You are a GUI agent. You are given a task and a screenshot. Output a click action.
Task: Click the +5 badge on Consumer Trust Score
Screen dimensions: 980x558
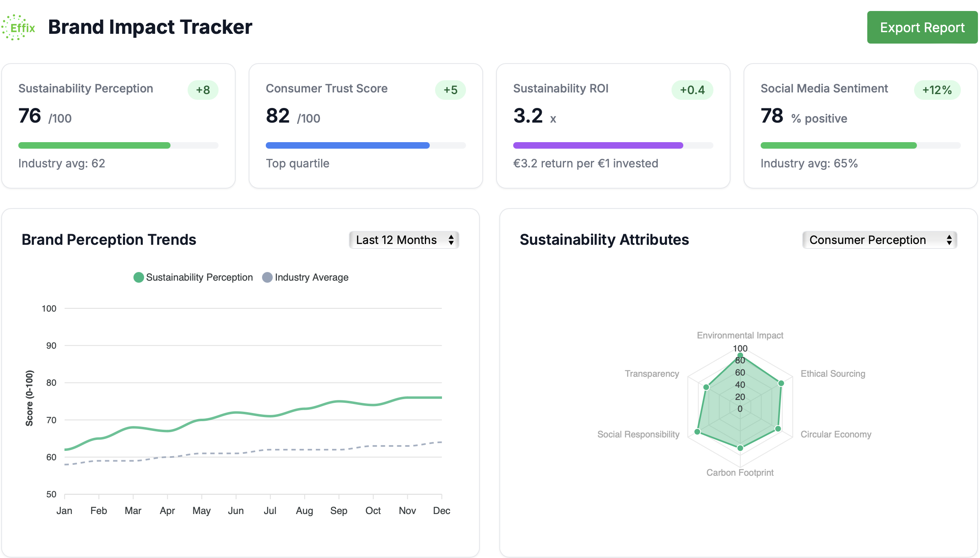(451, 90)
